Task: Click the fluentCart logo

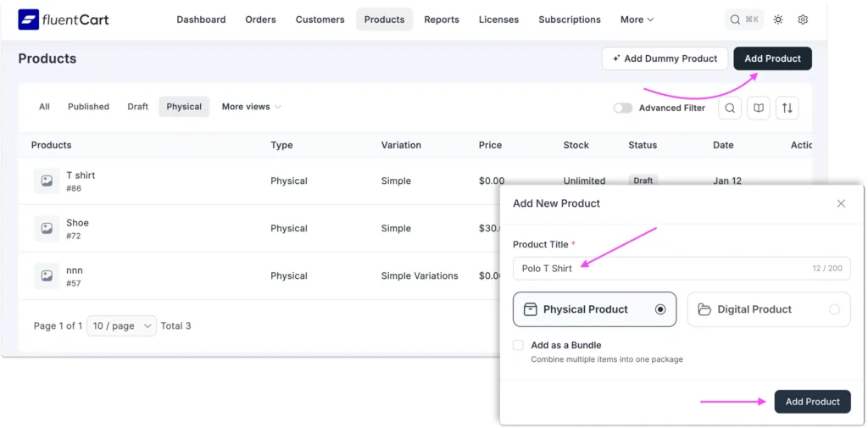Action: (x=64, y=19)
